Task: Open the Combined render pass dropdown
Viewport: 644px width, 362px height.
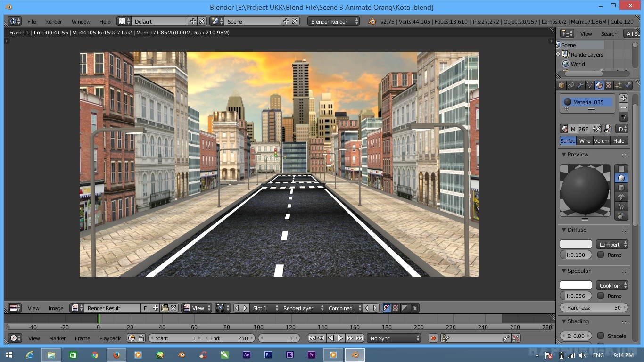Action: pos(343,308)
